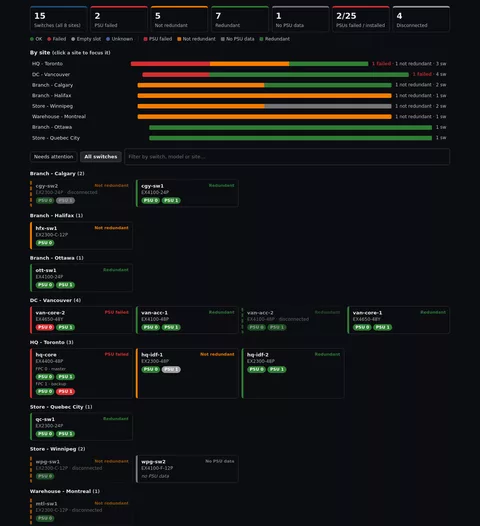480x526 pixels.
Task: Click the Redundant legend square
Action: (x=262, y=39)
